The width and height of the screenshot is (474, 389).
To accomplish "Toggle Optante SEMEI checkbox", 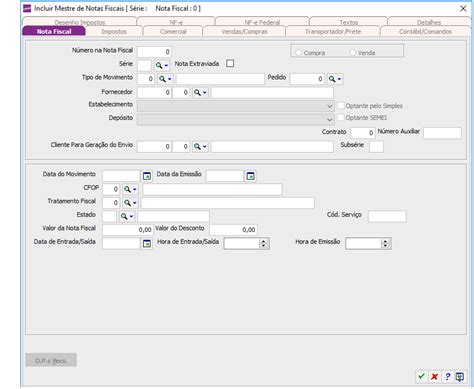I will [340, 117].
